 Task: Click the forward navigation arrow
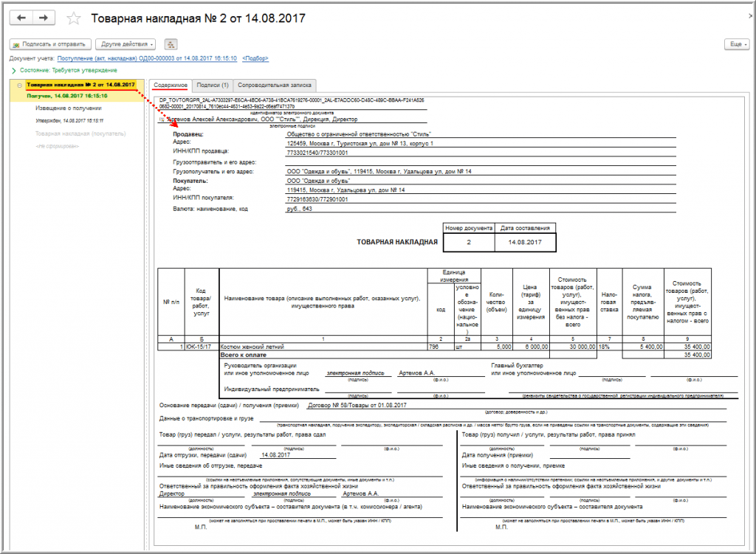(44, 18)
